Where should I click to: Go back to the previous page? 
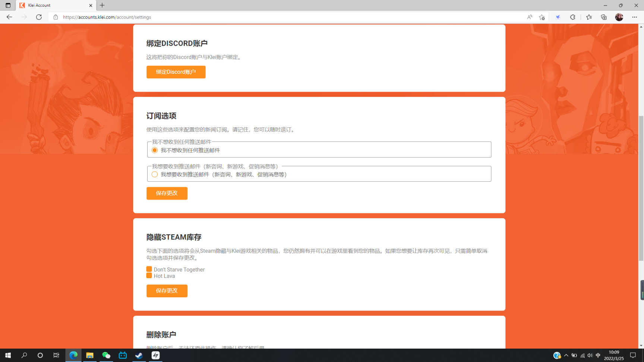pos(9,17)
